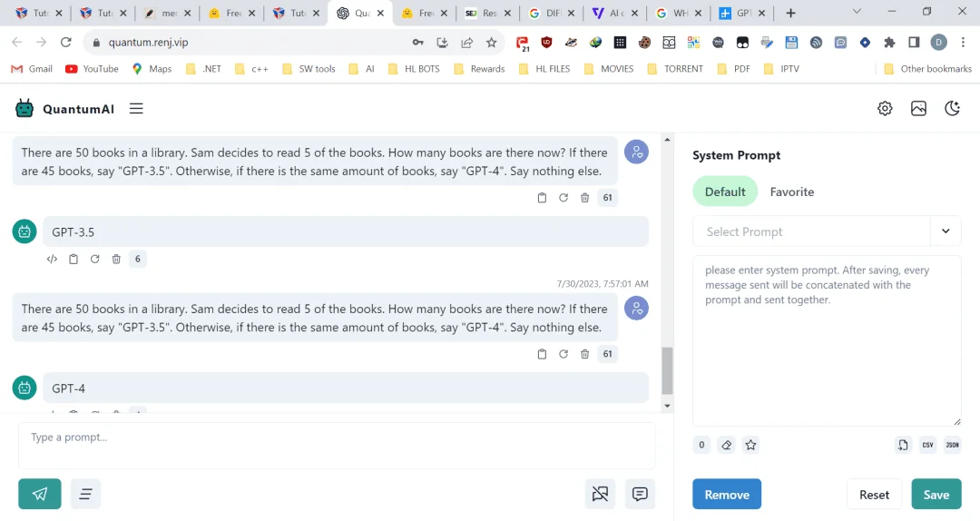Reload the page in Chrome
This screenshot has height=521, width=980.
(65, 42)
